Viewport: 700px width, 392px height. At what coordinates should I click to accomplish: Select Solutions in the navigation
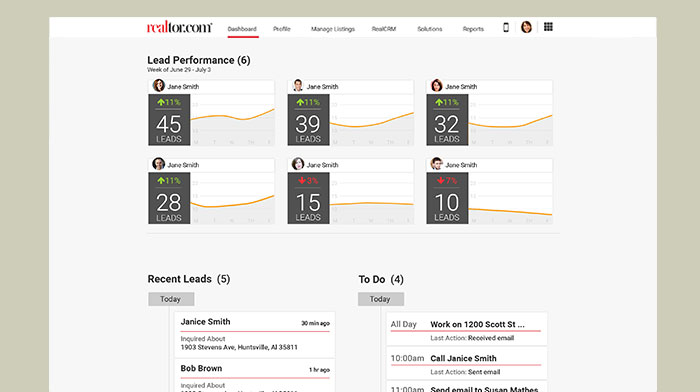[429, 29]
